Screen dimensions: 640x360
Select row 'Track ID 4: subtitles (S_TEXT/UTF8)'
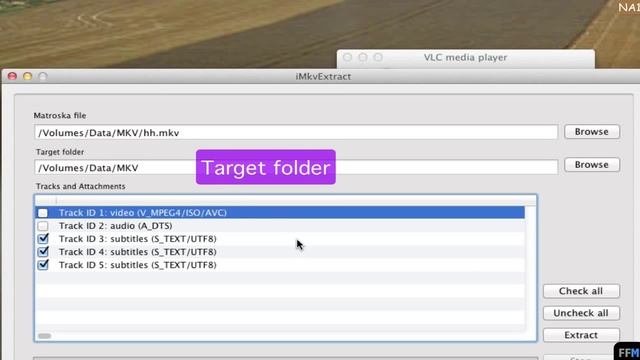tap(280, 252)
